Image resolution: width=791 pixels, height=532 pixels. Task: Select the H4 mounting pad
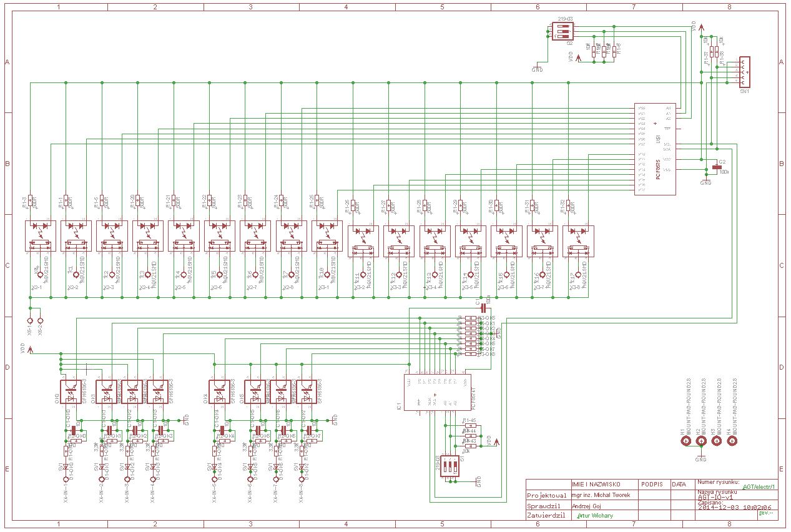click(x=732, y=441)
